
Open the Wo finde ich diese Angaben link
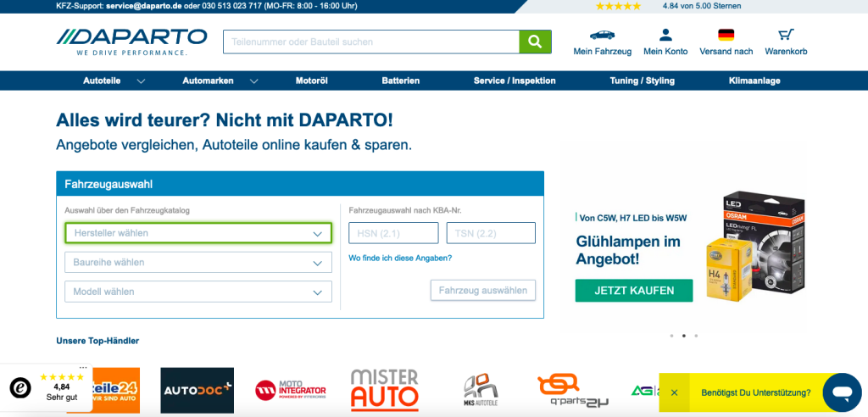(400, 258)
